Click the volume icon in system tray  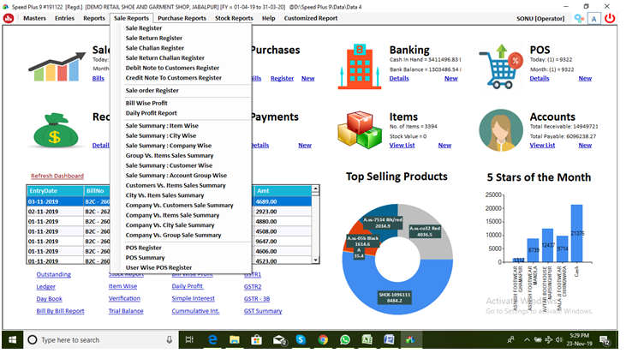[x=558, y=339]
